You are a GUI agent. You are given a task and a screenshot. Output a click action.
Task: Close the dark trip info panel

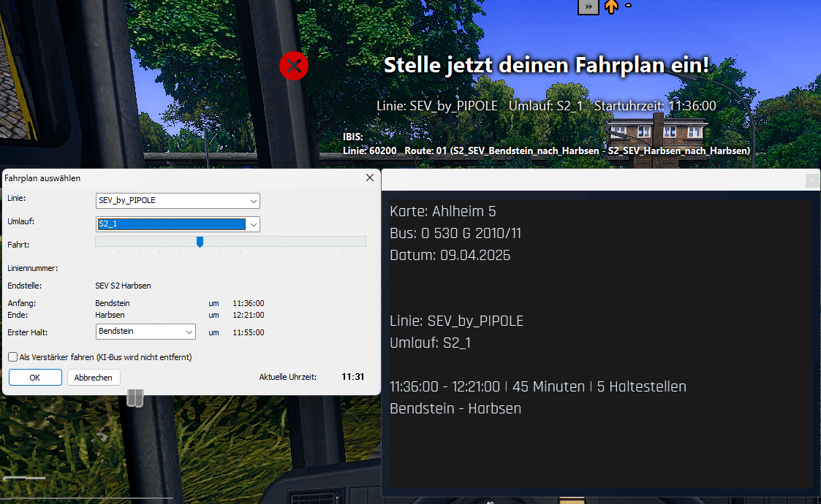pyautogui.click(x=811, y=180)
